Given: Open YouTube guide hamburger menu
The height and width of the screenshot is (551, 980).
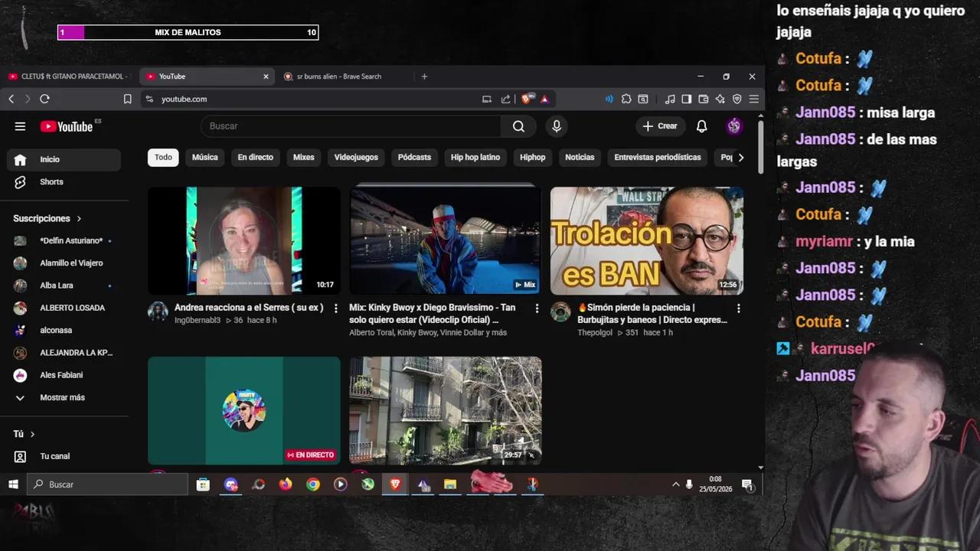Looking at the screenshot, I should pos(20,126).
